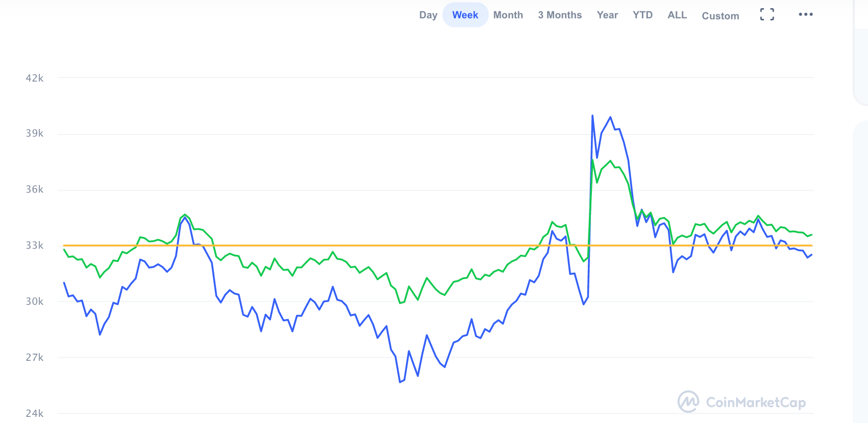Viewport: 868px width, 423px height.
Task: Click the 33k axis label
Action: [x=35, y=246]
